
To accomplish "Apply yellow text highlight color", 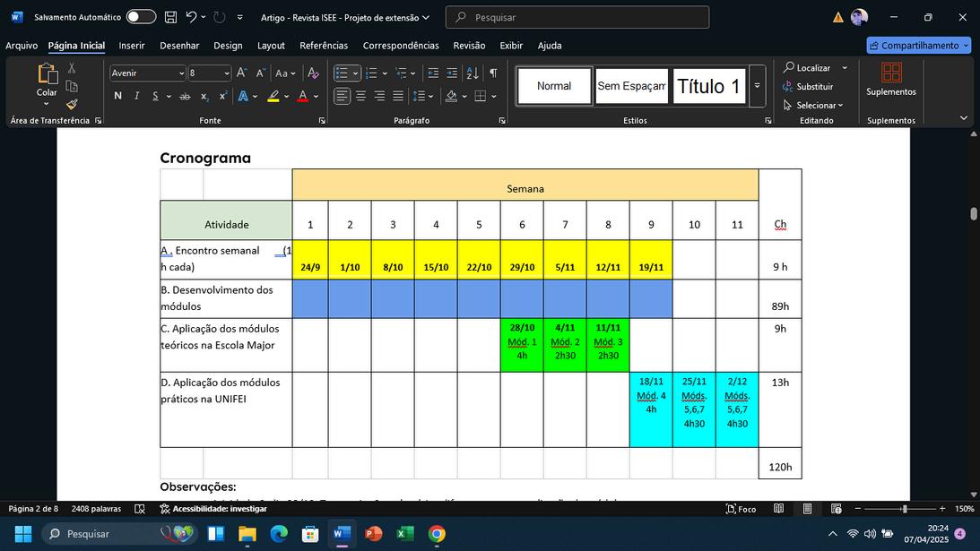I will pos(273,96).
